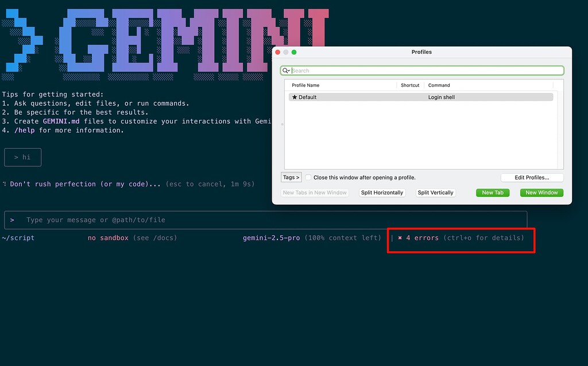Click the green zoom button of Profiles window
Viewport: 588px width, 366px height.
pyautogui.click(x=294, y=52)
